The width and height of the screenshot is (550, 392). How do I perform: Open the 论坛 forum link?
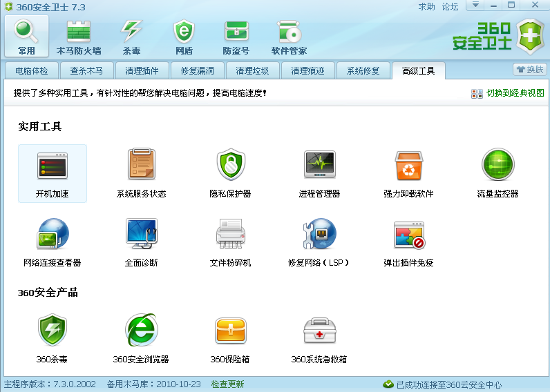click(450, 7)
